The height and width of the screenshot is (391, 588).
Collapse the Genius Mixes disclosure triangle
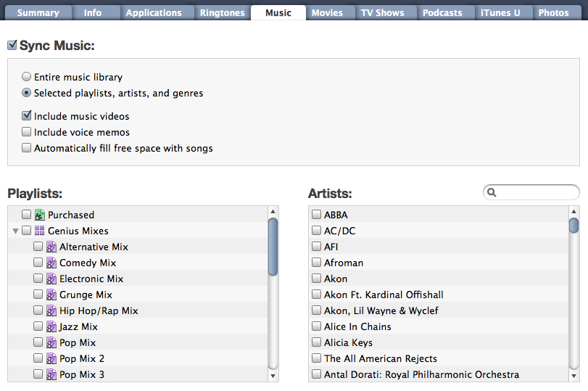point(15,231)
